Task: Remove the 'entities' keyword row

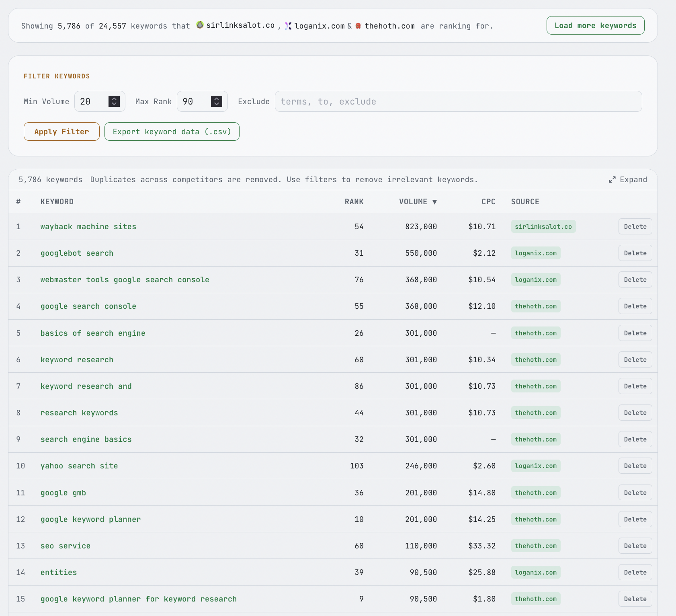Action: click(x=635, y=572)
